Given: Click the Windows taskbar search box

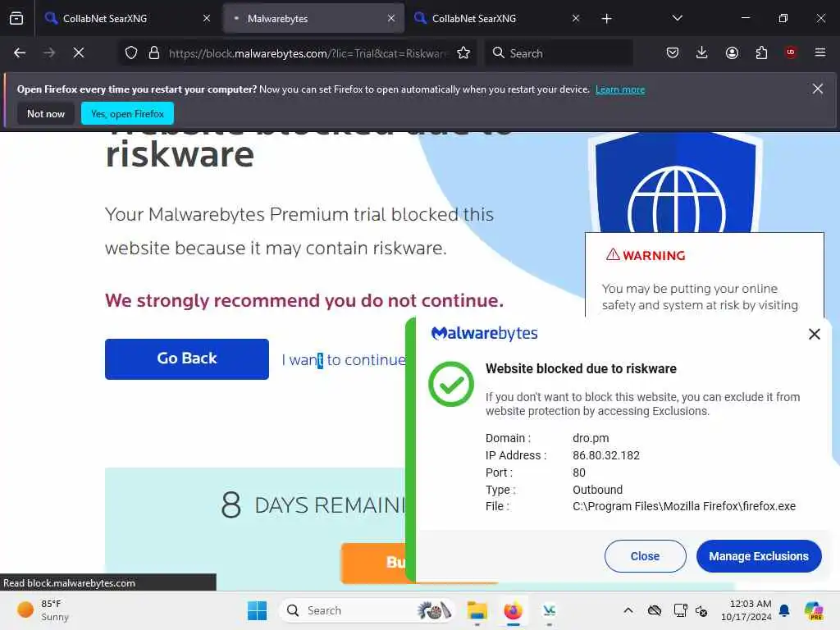Looking at the screenshot, I should [367, 610].
